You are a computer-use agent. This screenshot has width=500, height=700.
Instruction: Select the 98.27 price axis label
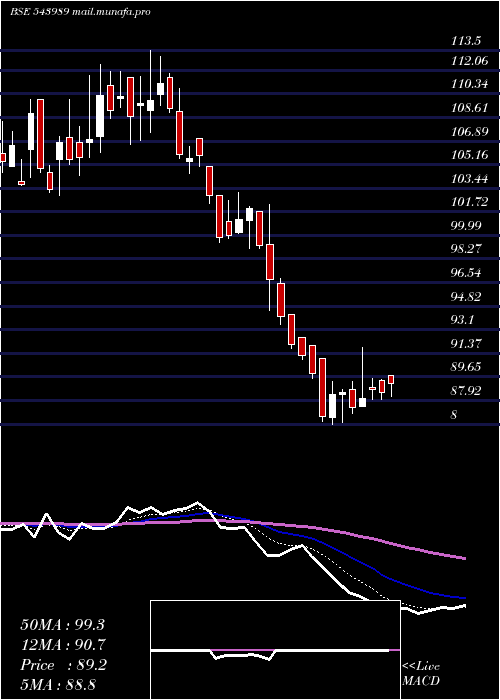pyautogui.click(x=467, y=249)
